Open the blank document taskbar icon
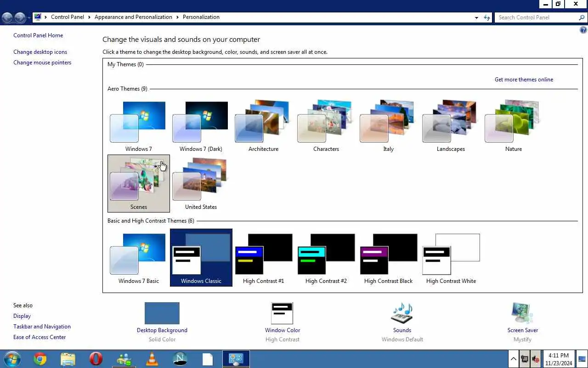The height and width of the screenshot is (368, 588). (208, 359)
